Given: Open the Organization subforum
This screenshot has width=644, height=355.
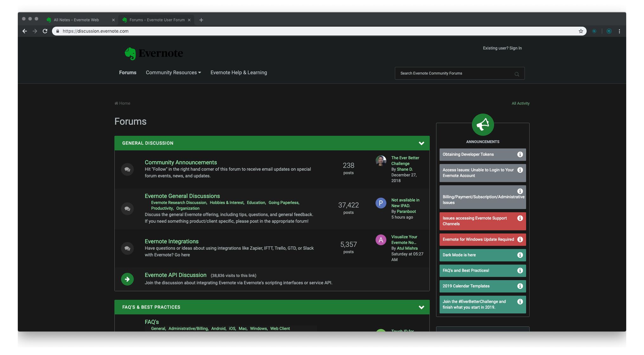Looking at the screenshot, I should click(x=188, y=208).
